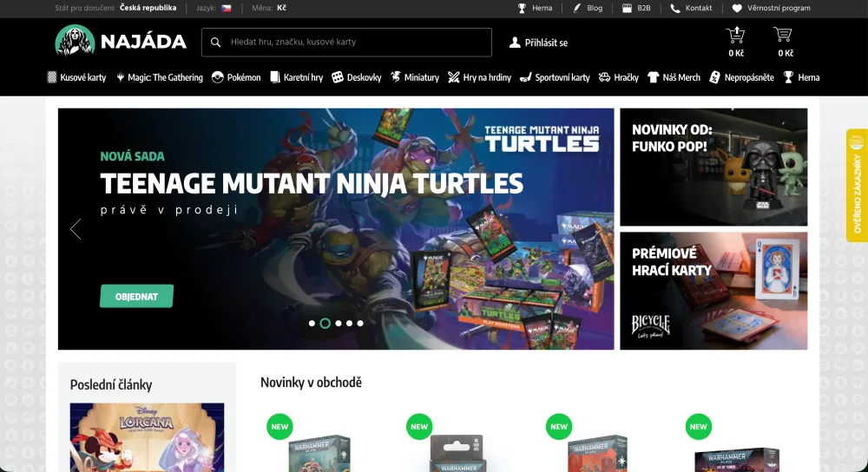Viewport: 868px width, 472px height.
Task: Select the fourth carousel dot
Action: point(349,323)
